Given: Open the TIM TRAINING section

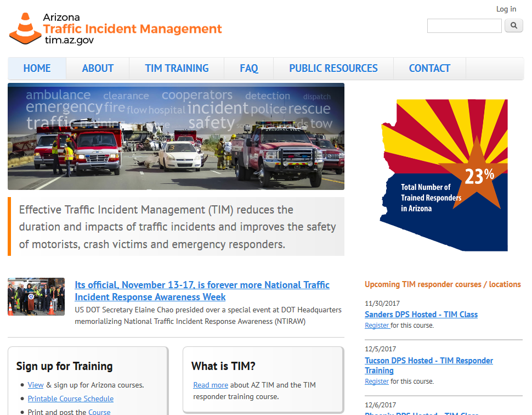Looking at the screenshot, I should (x=177, y=68).
